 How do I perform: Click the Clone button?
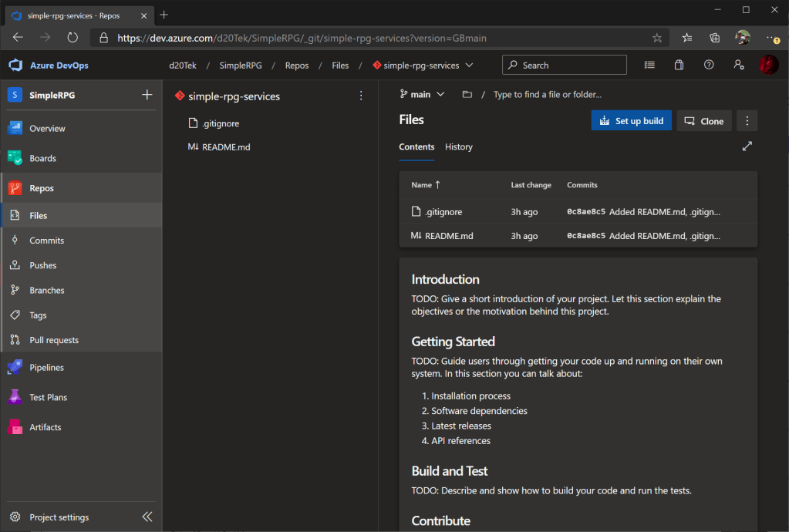point(704,120)
